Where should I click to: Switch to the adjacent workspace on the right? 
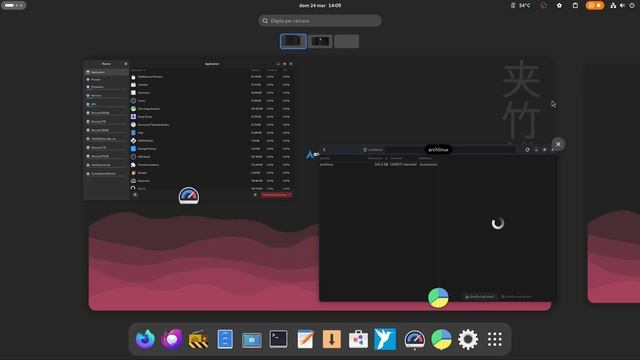pyautogui.click(x=613, y=183)
